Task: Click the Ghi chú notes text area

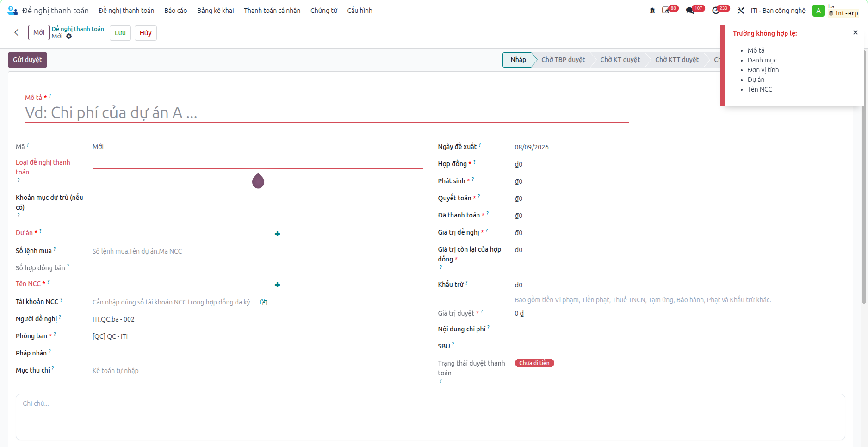Action: (x=430, y=417)
